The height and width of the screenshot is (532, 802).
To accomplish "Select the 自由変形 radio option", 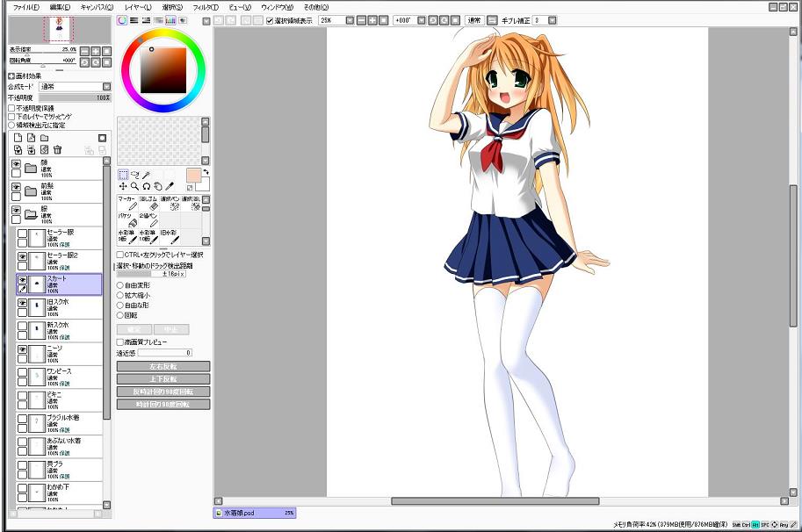I will [120, 285].
